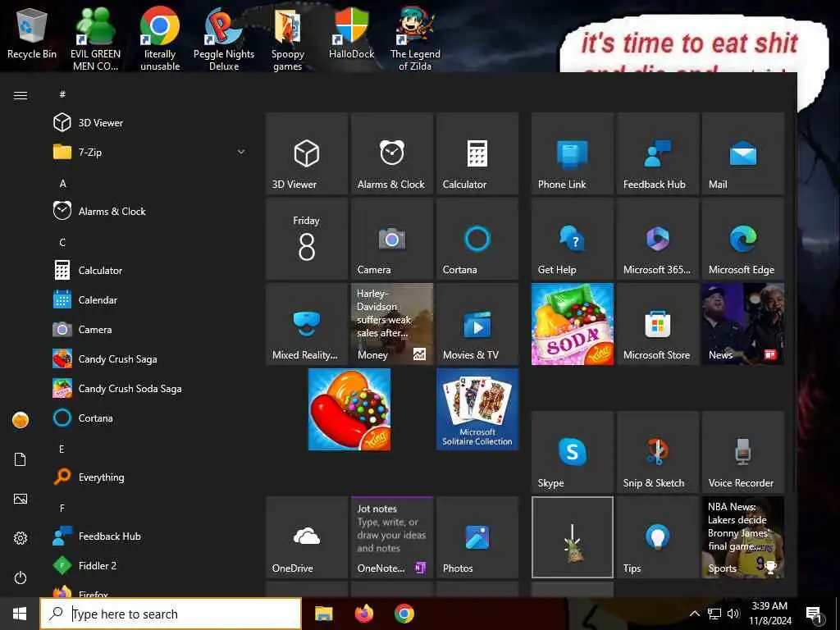840x630 pixels.
Task: Launch the Camera tile
Action: point(391,239)
